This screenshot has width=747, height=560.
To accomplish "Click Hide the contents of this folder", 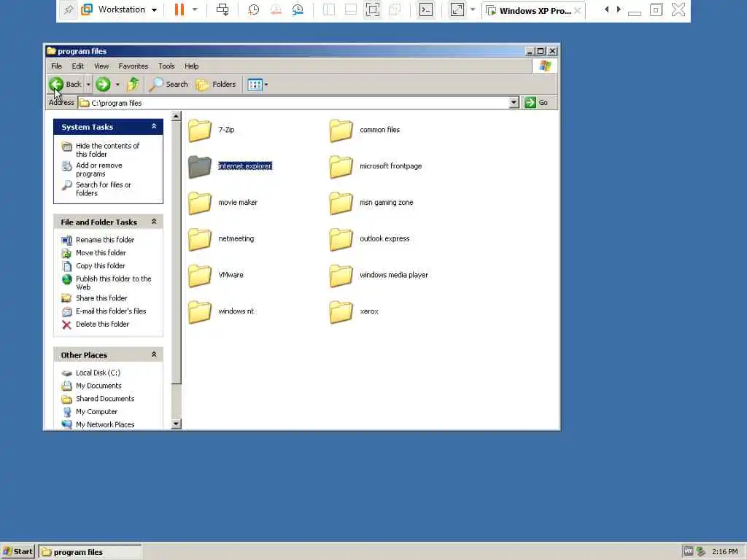I will tap(107, 149).
